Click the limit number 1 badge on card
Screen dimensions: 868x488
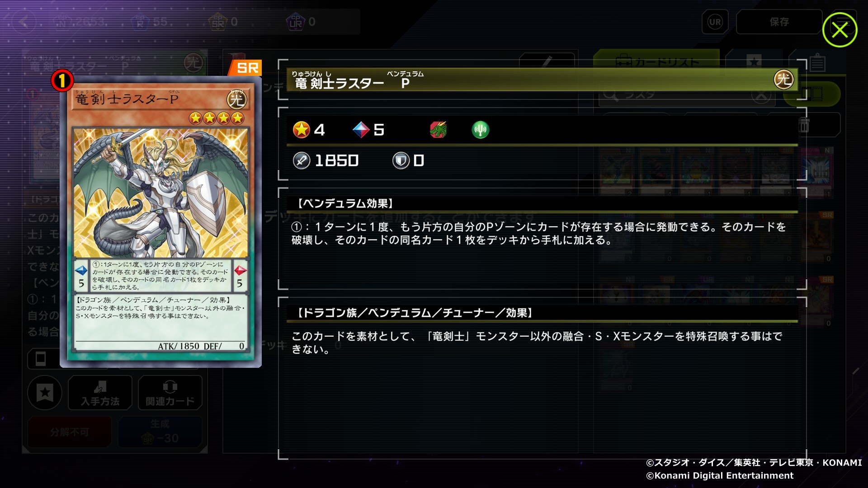click(62, 80)
